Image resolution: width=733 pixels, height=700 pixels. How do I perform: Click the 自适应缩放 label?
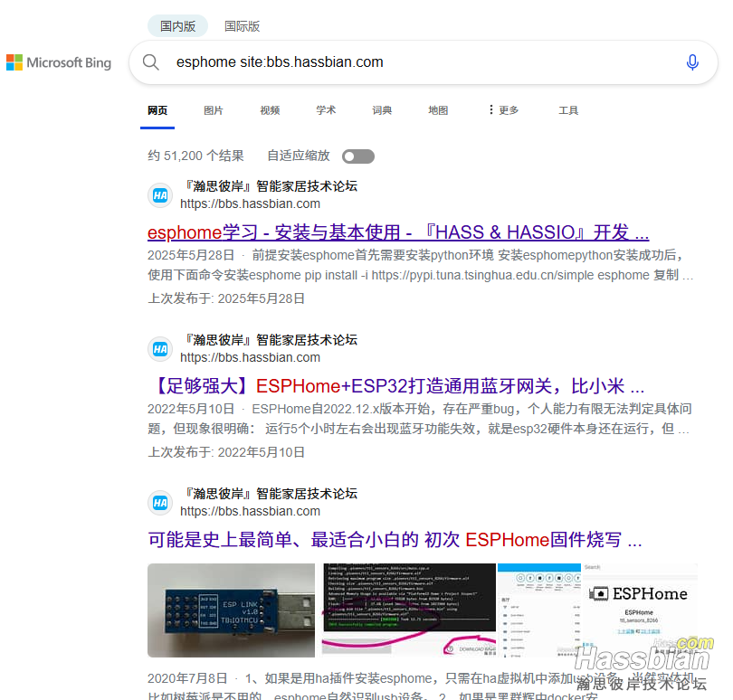[299, 156]
